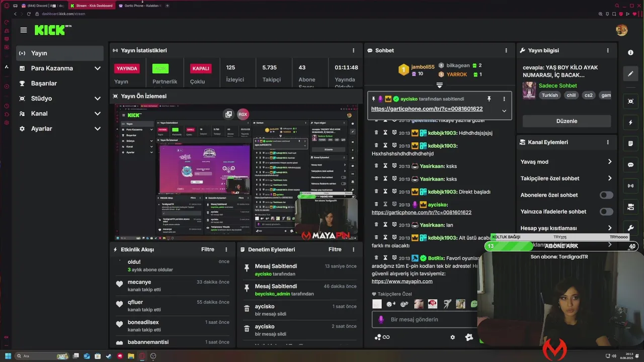The image size is (644, 362).
Task: Open Sohbet panel three-dot menu
Action: click(x=506, y=51)
